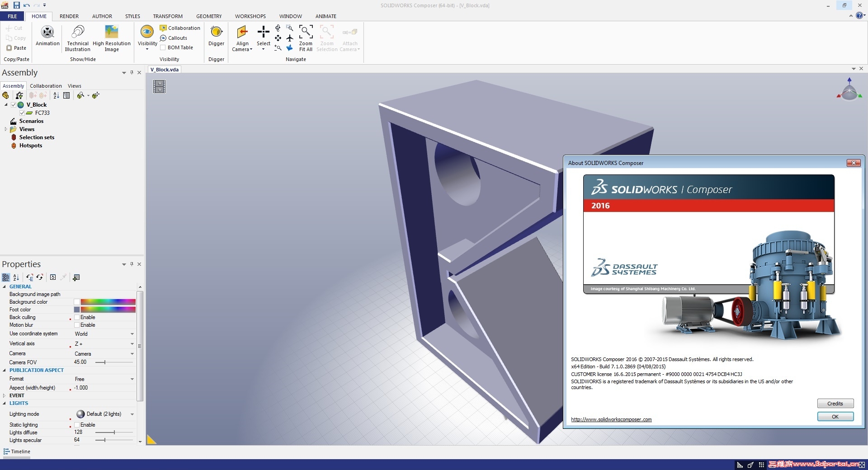Activate the airplane fly-through mode
Viewport: 868px width, 470px height.
tap(290, 38)
